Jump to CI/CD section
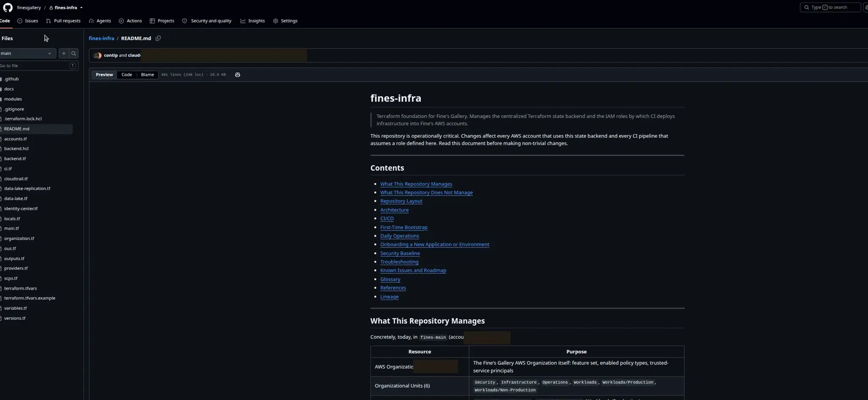 [x=387, y=219]
